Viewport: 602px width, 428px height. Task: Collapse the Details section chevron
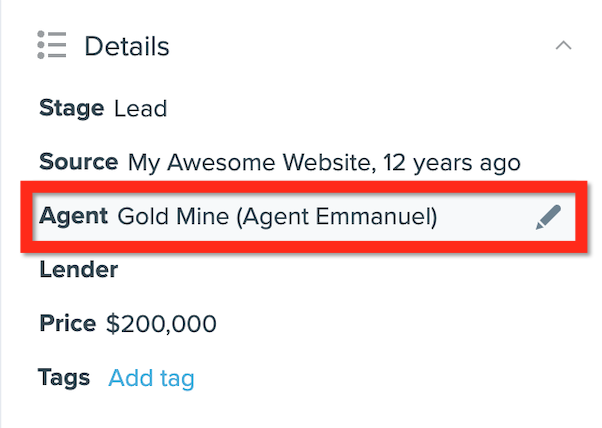[x=563, y=46]
